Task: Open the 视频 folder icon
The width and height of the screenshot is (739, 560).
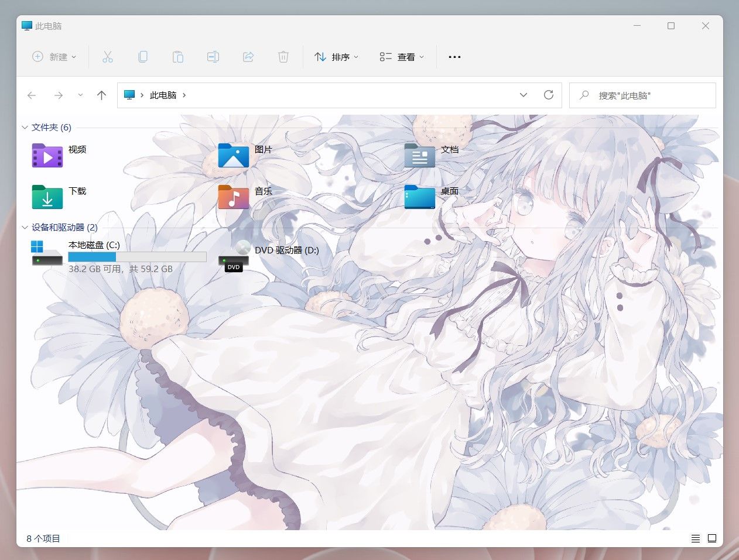Action: [x=47, y=156]
